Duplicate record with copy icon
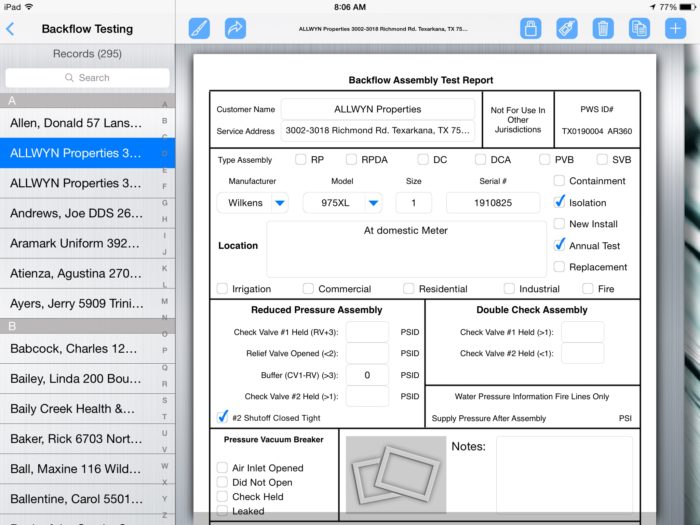 pyautogui.click(x=639, y=29)
